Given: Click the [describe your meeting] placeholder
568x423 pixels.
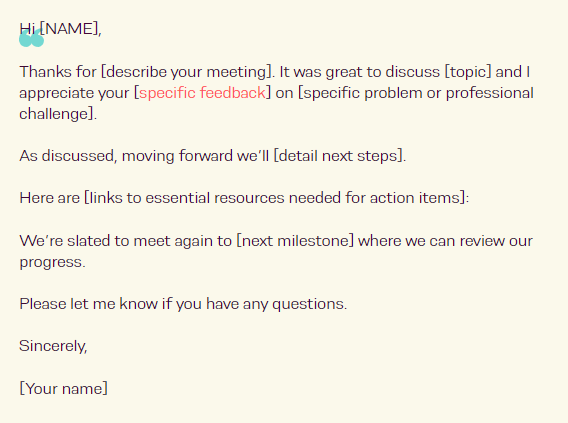Looking at the screenshot, I should click(x=186, y=72).
